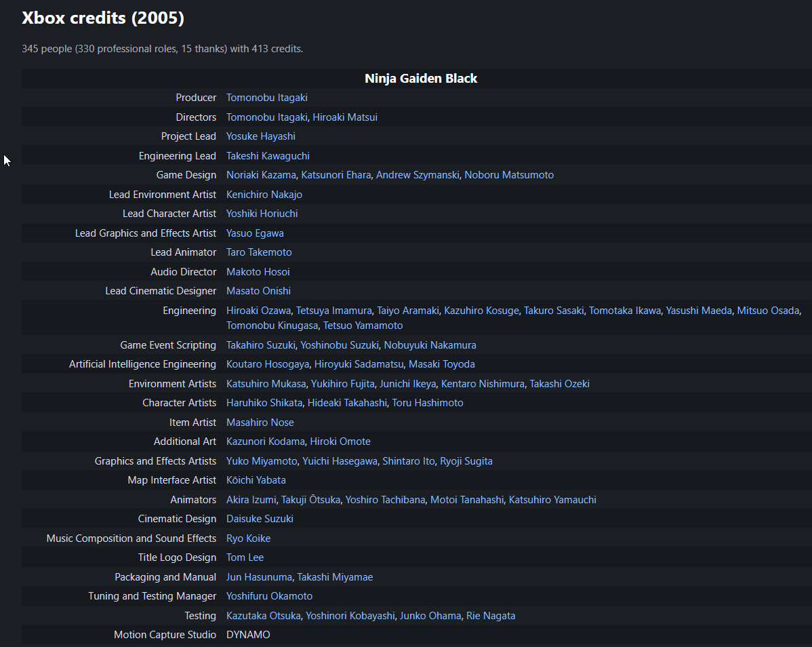Click the Yoshifuru Okamoto link
Viewport: 812px width, 647px height.
[269, 596]
